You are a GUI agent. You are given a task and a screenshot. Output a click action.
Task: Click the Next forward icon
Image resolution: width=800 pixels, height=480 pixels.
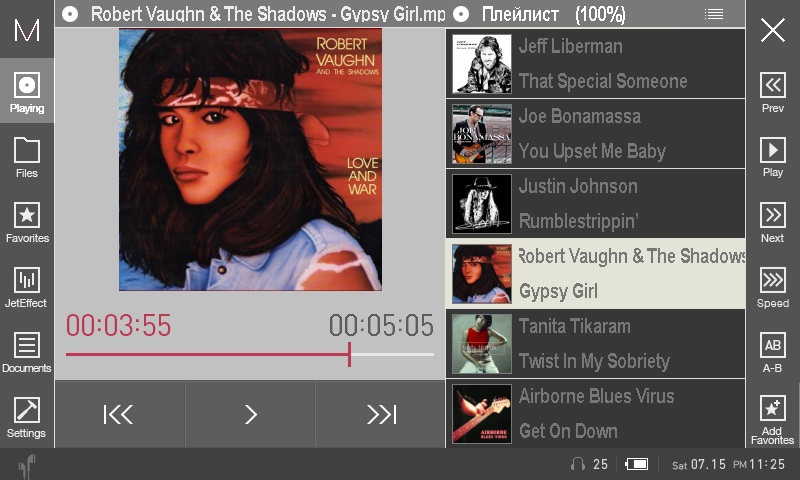coord(772,215)
